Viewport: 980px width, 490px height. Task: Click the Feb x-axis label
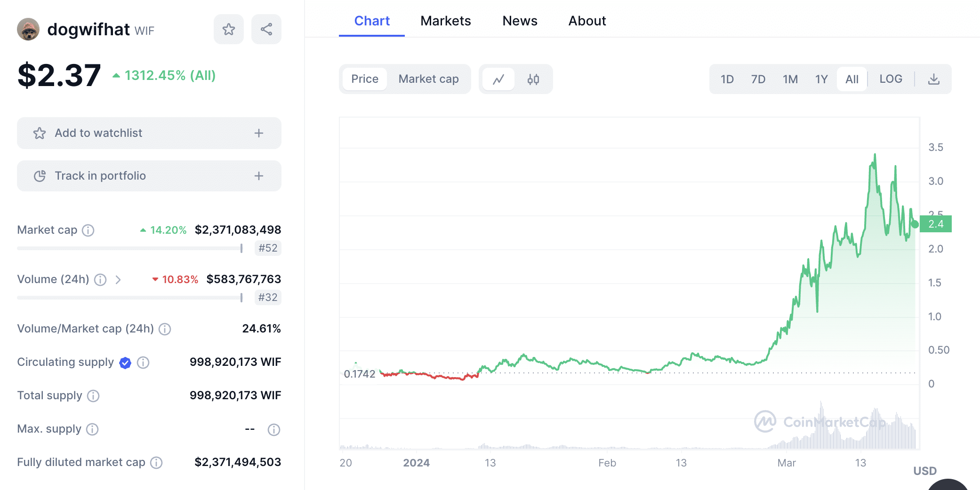pyautogui.click(x=607, y=463)
